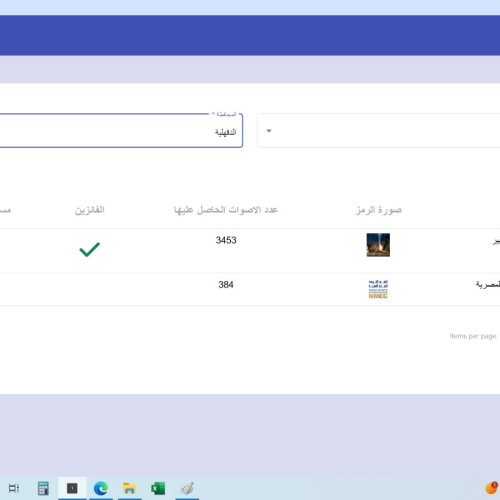Click the صورة الرمز column header

379,210
